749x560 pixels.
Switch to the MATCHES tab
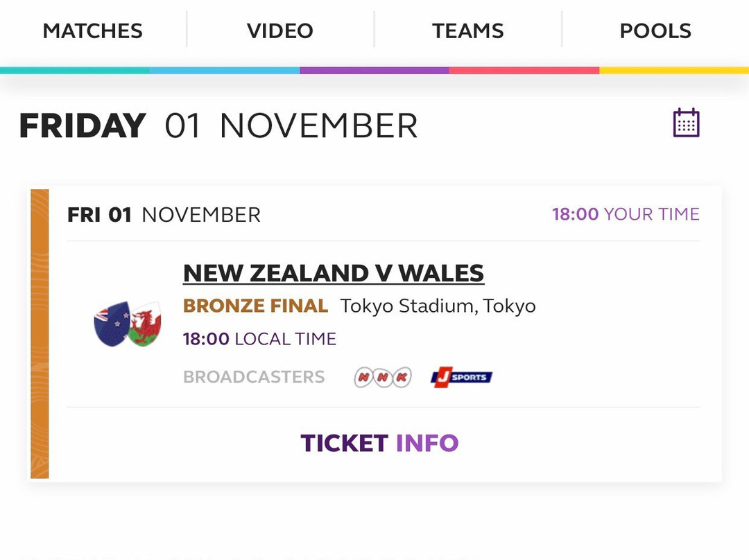pos(93,31)
